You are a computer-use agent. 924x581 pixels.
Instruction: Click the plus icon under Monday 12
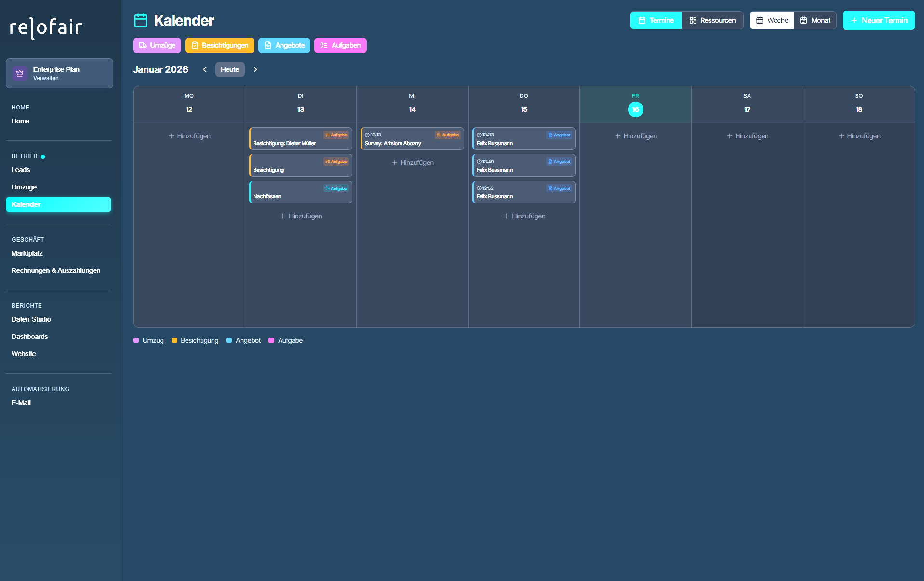pos(172,136)
